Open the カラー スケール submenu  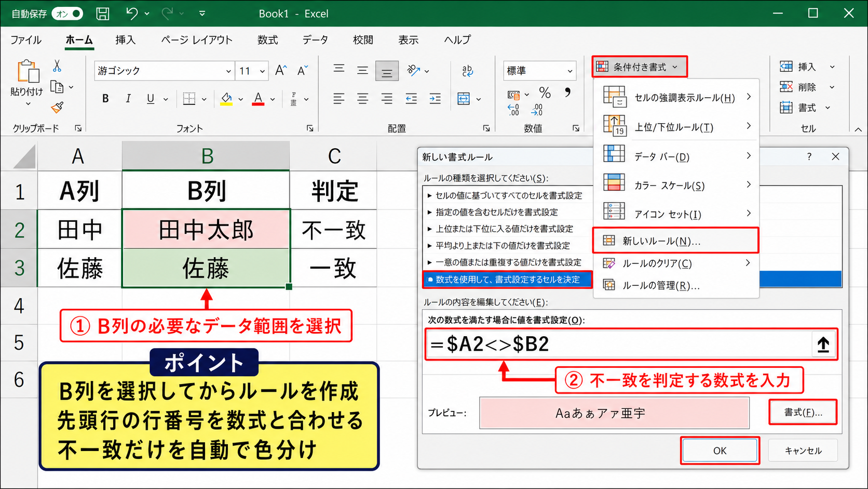[x=677, y=185]
